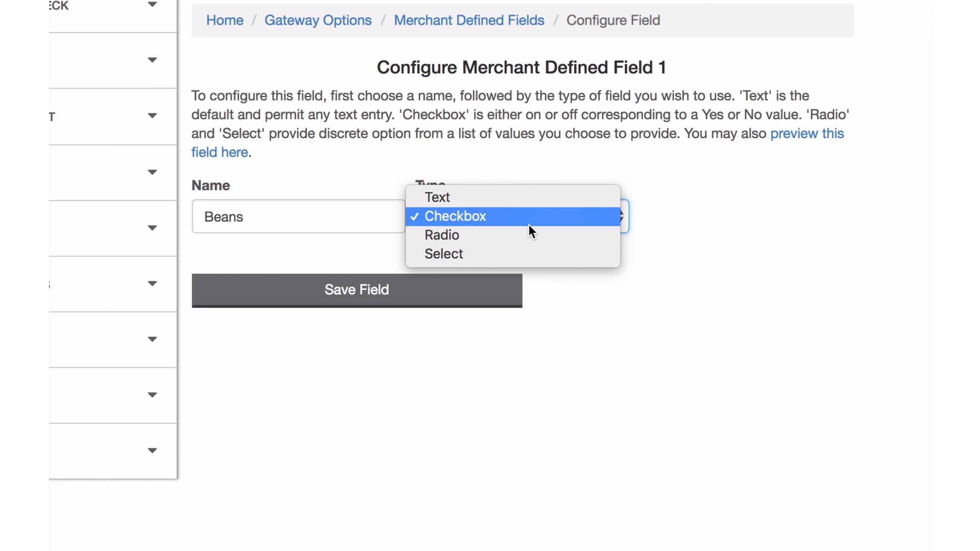The height and width of the screenshot is (551, 980).
Task: Expand seventh sidebar section arrow from top
Action: 152,339
